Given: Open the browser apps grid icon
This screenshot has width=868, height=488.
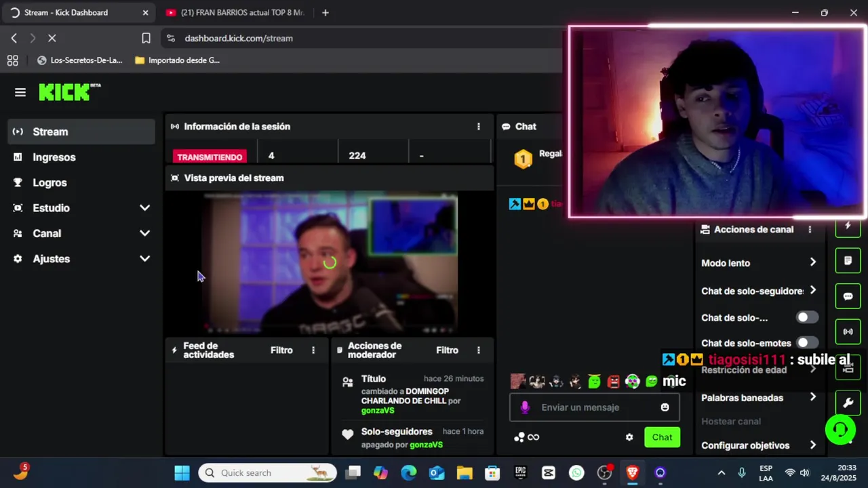Looking at the screenshot, I should click(12, 60).
